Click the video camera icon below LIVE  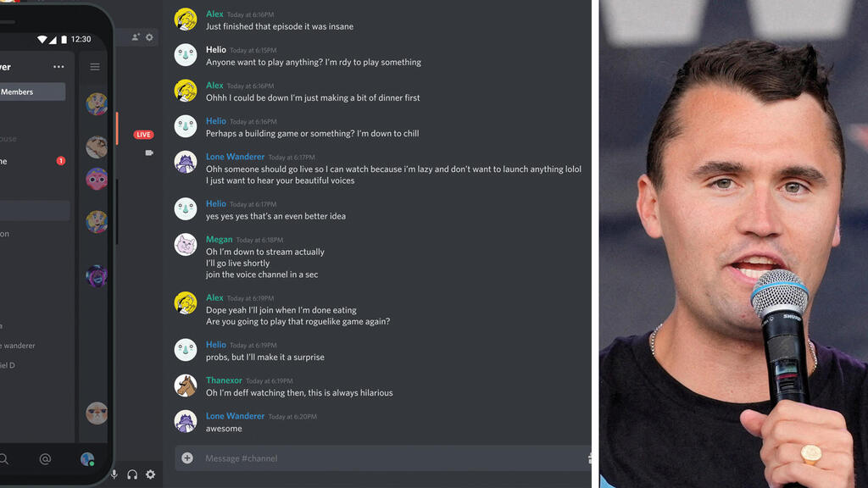point(149,152)
